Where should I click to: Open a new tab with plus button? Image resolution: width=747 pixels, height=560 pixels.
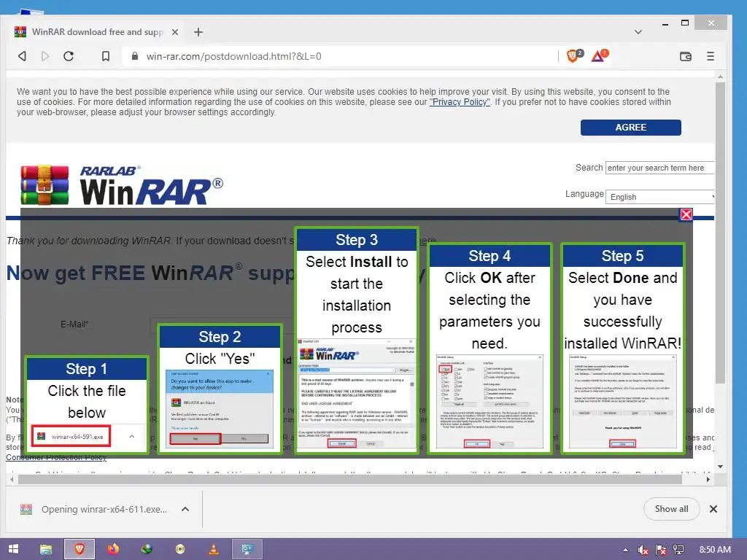click(x=198, y=32)
